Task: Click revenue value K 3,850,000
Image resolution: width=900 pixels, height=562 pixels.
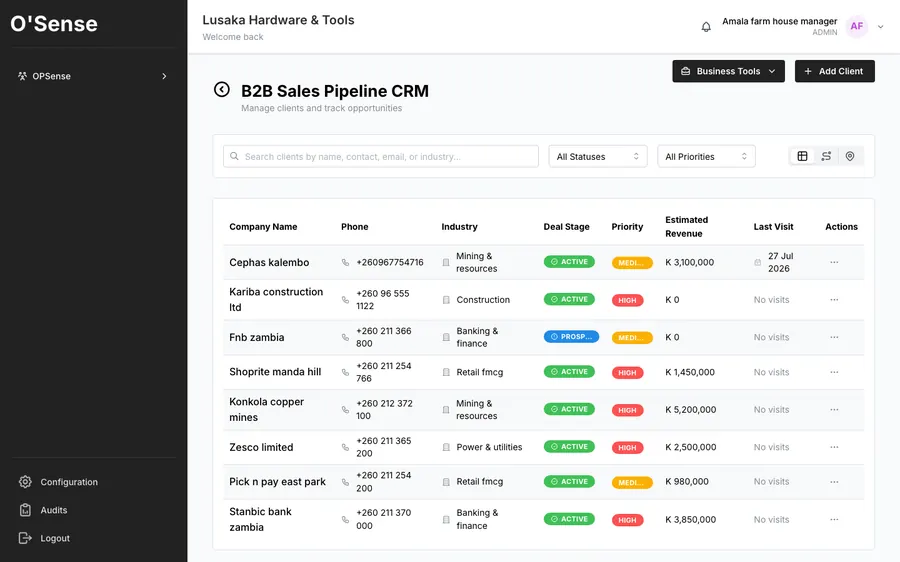Action: click(x=690, y=519)
